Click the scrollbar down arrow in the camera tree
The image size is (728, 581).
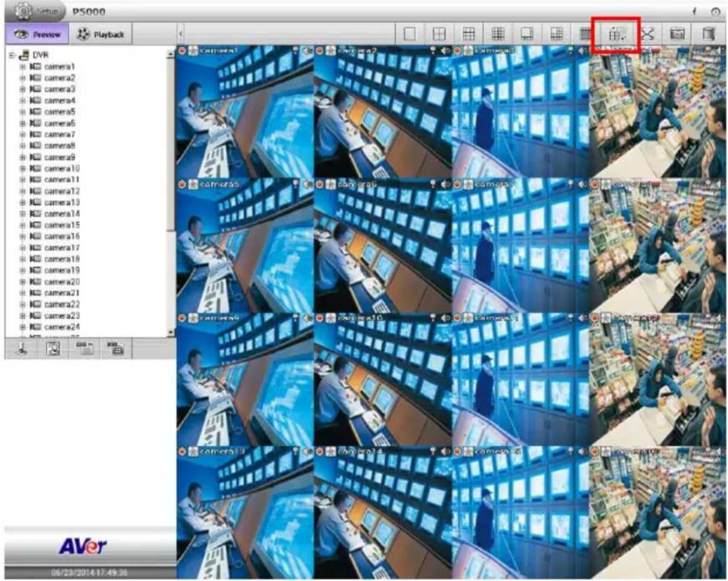click(171, 333)
